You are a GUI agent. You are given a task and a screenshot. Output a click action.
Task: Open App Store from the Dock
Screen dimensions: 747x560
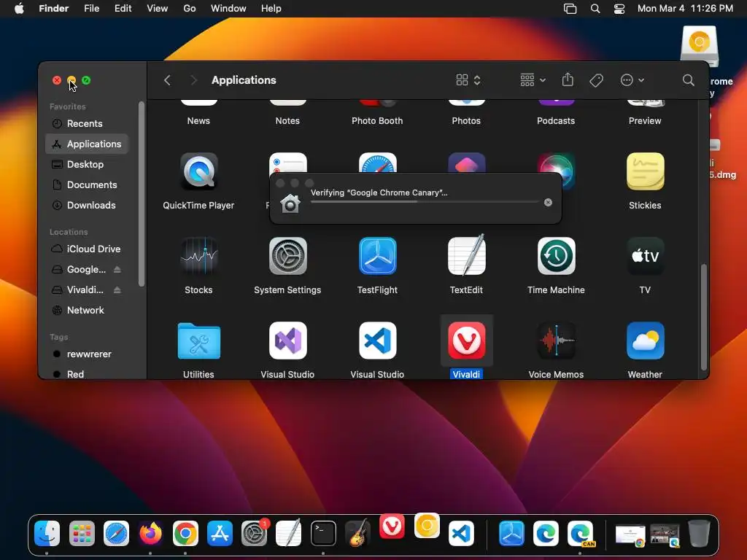(220, 533)
